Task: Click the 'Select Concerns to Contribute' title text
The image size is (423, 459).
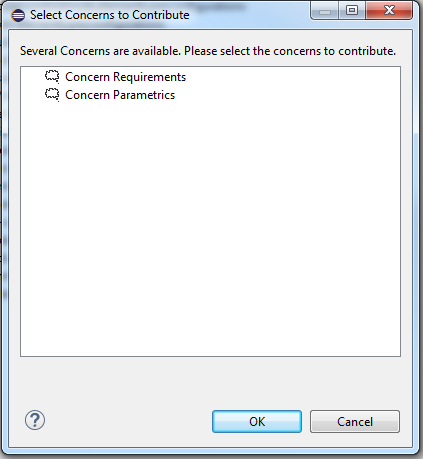Action: [x=110, y=15]
